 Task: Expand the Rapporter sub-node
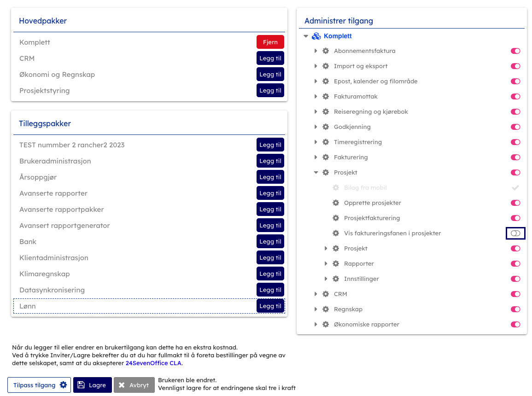[x=326, y=264]
